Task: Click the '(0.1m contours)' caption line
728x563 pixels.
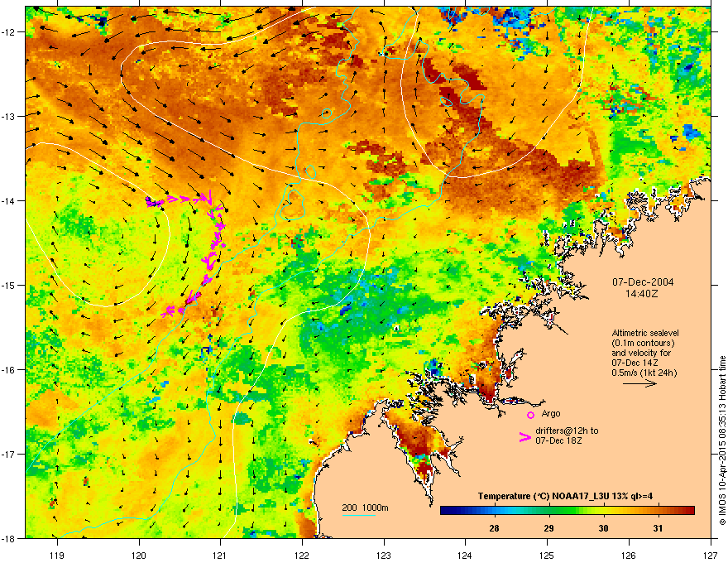Action: coord(643,344)
